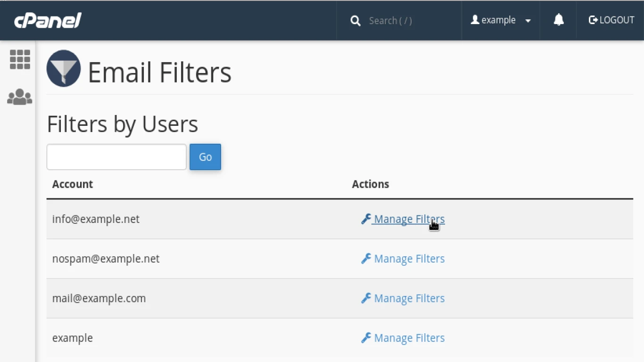The height and width of the screenshot is (362, 644).
Task: Click the Go button
Action: point(205,157)
